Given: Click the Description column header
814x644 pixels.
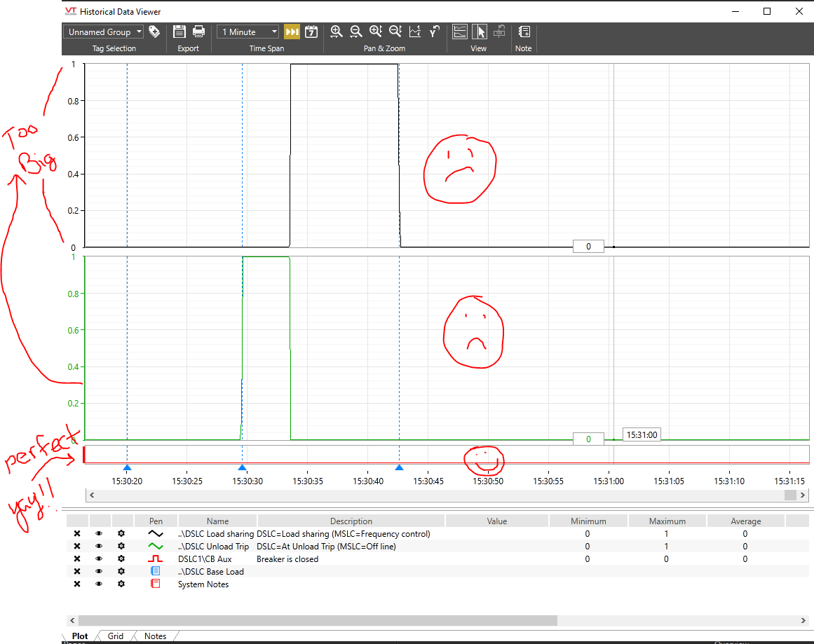Looking at the screenshot, I should [351, 521].
